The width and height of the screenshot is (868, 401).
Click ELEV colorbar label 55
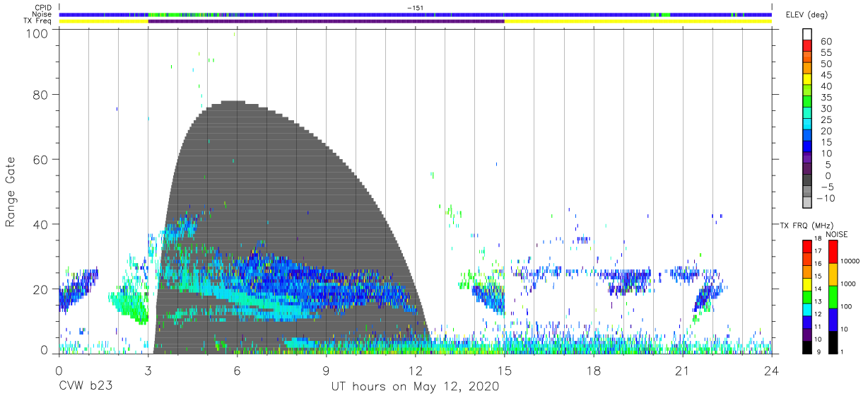coord(826,52)
